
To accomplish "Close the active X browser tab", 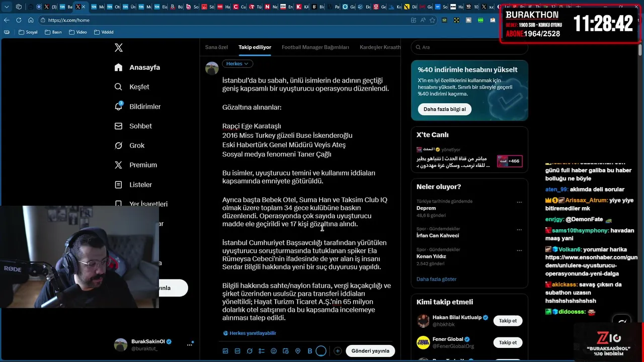I will coord(84,7).
